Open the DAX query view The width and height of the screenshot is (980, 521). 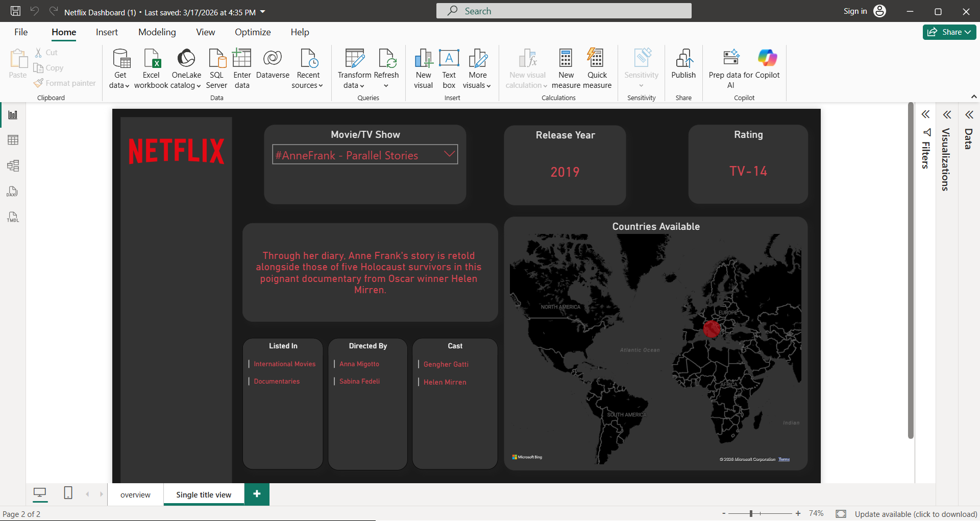point(13,192)
